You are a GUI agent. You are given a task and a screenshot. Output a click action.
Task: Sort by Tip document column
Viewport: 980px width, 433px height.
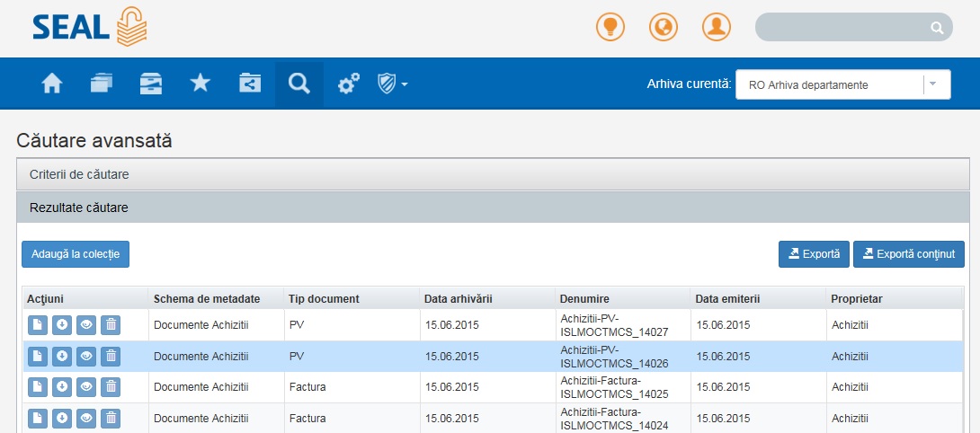352,298
